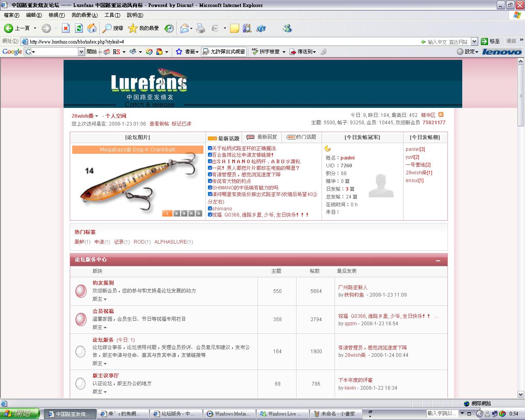The height and width of the screenshot is (420, 525).
Task: Print the page with the printer icon
Action: [x=201, y=28]
